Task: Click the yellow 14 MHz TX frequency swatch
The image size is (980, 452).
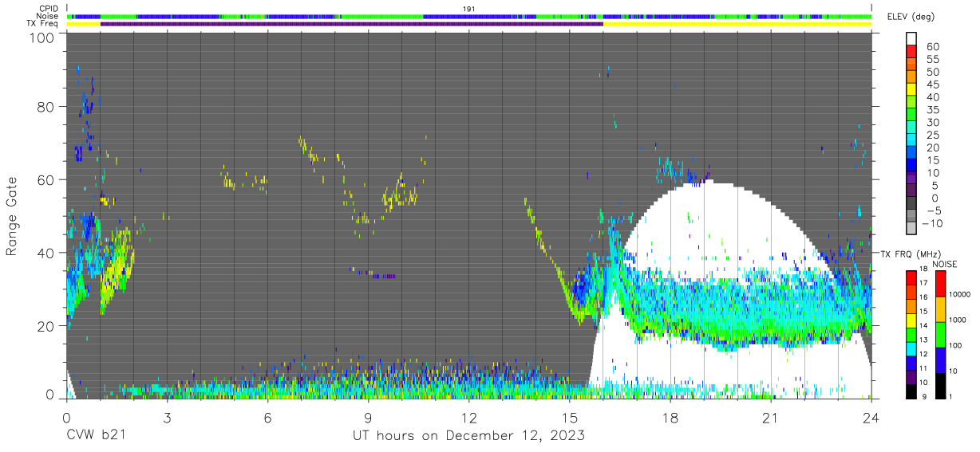Action: [911, 320]
